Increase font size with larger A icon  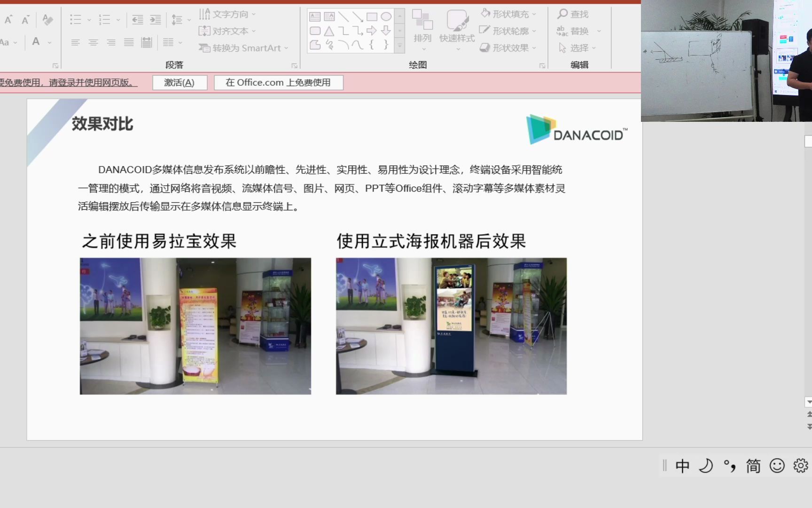pyautogui.click(x=8, y=19)
